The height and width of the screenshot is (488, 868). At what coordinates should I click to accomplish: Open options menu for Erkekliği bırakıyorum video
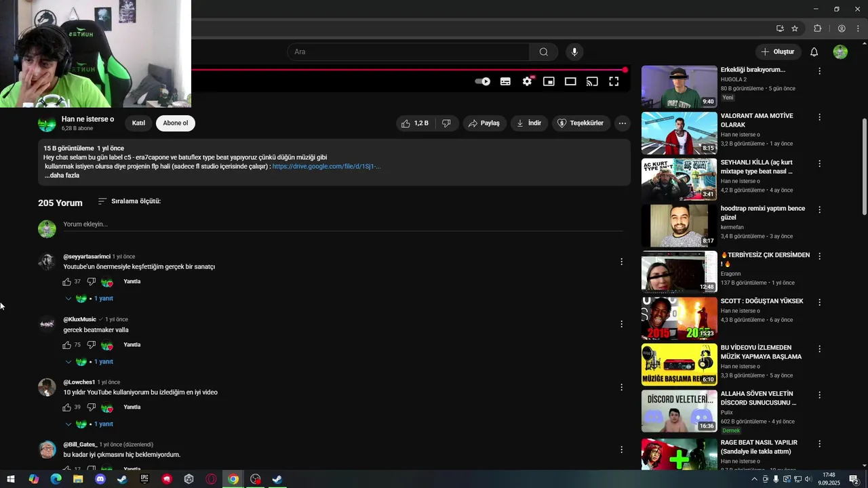coord(819,70)
